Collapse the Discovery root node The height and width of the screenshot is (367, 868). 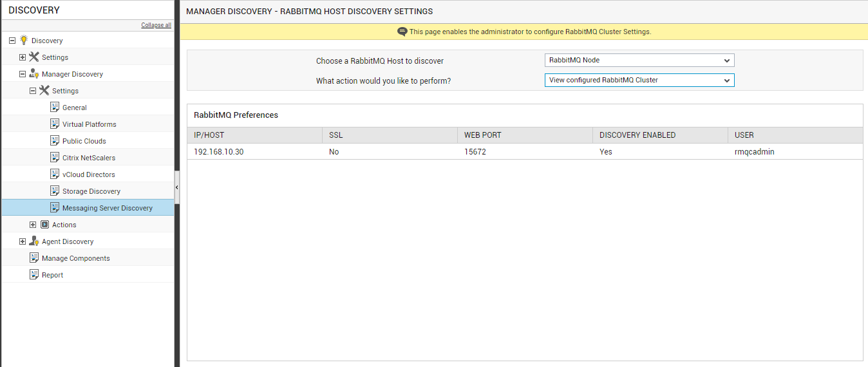tap(12, 41)
